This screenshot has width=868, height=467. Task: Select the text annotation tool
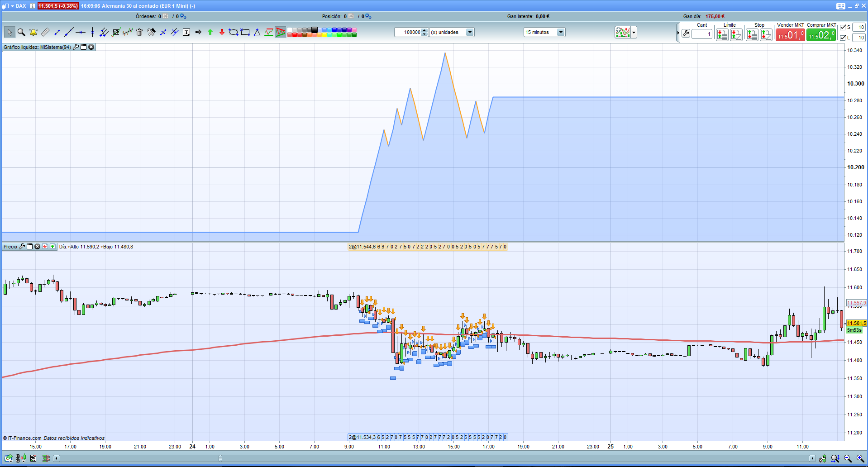point(186,32)
